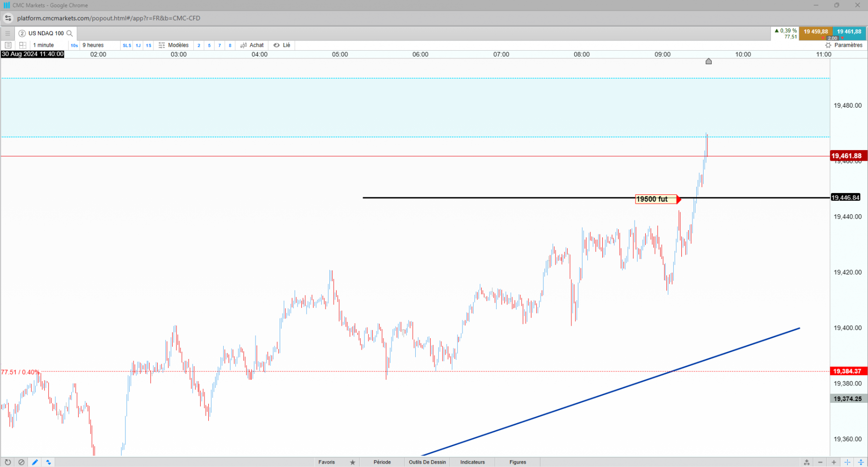Click the blue arrows icon in bottom toolbar
The image size is (868, 467).
[48, 462]
